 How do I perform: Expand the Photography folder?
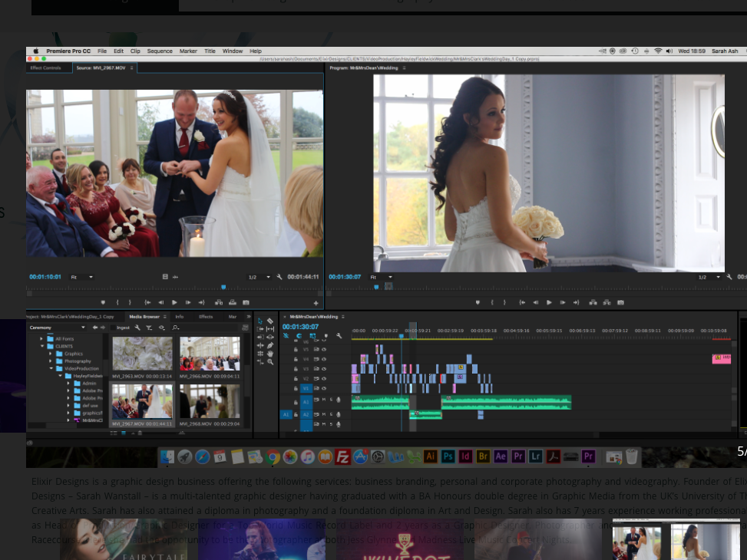[x=51, y=361]
